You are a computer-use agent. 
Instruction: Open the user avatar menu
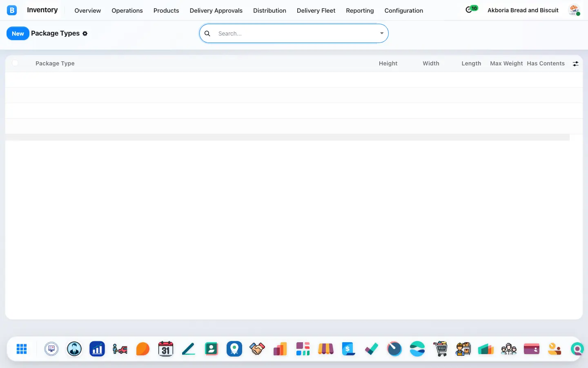pyautogui.click(x=575, y=10)
